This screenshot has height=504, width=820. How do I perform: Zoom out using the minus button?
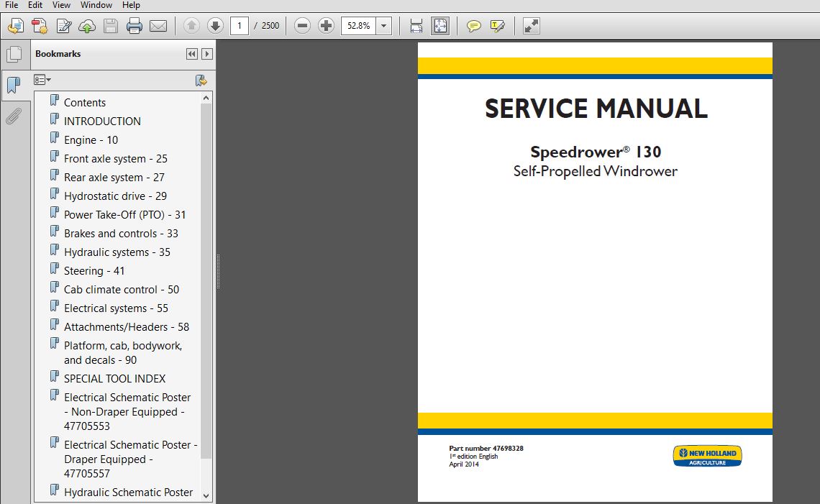tap(302, 27)
